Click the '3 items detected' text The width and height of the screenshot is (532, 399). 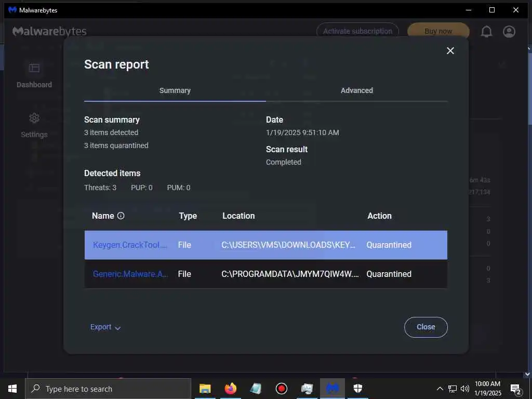(111, 132)
